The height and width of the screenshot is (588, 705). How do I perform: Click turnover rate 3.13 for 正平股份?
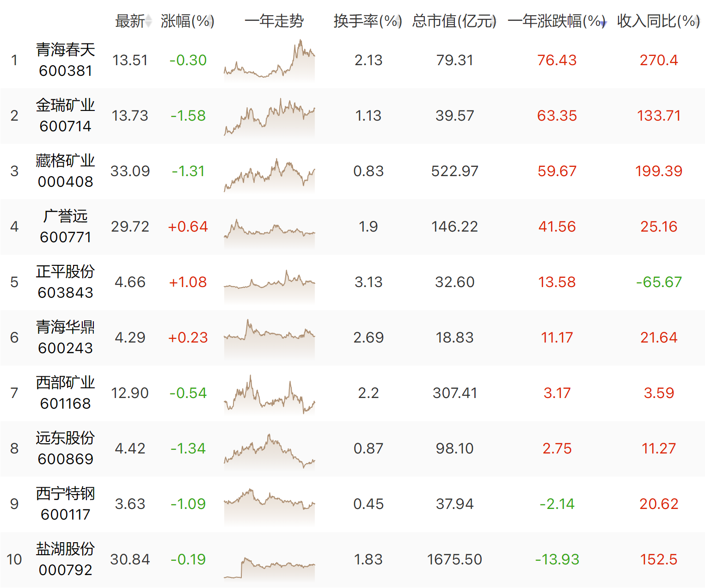(x=368, y=282)
